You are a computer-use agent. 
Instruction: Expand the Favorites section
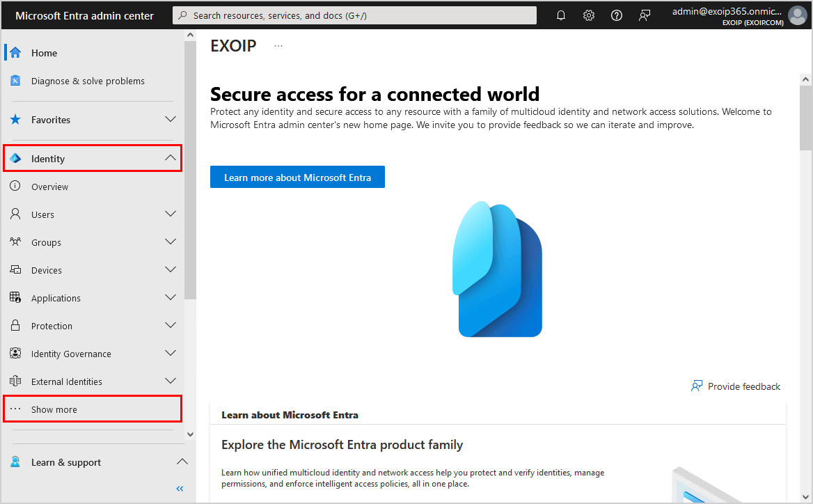[171, 119]
